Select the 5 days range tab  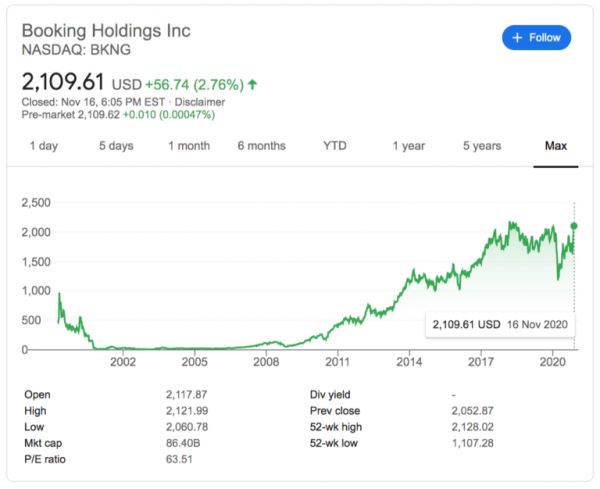(x=115, y=146)
